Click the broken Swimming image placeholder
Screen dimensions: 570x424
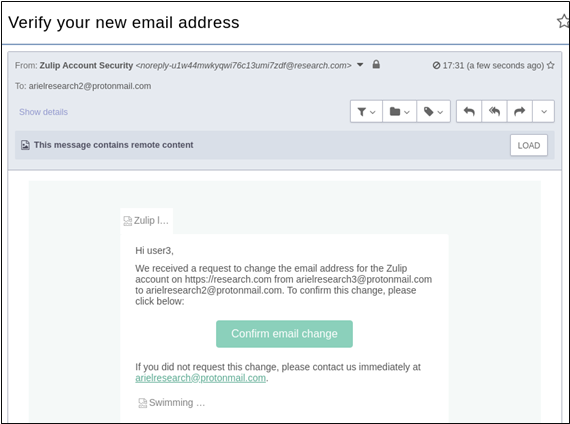pos(171,403)
